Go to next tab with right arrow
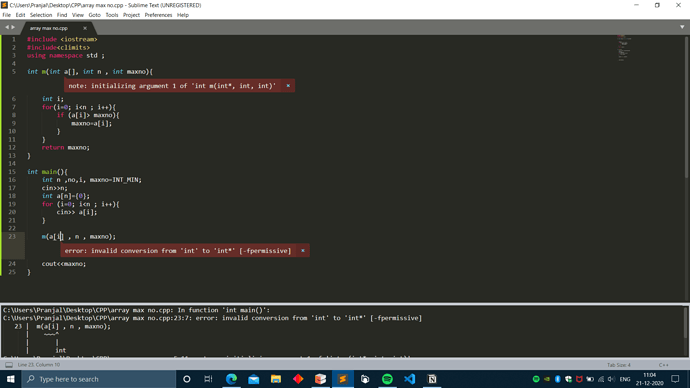 [13, 27]
